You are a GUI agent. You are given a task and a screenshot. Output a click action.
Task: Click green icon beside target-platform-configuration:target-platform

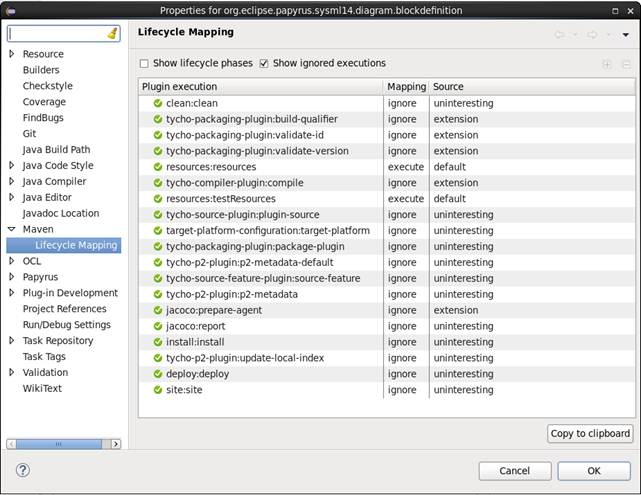[158, 231]
